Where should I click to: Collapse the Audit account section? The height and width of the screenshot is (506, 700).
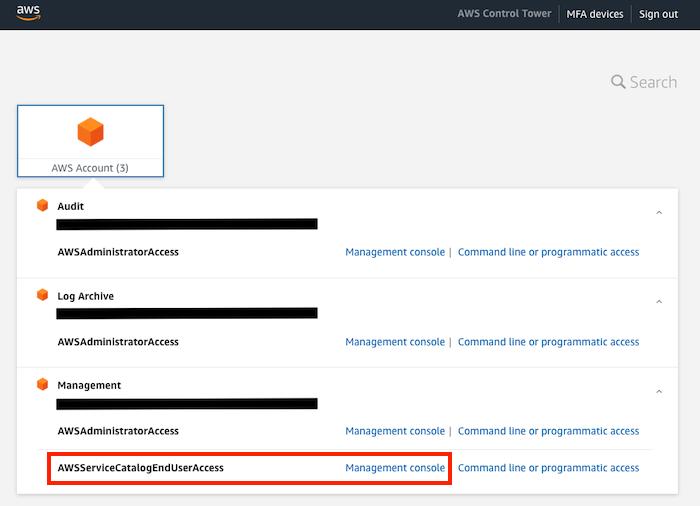(659, 213)
